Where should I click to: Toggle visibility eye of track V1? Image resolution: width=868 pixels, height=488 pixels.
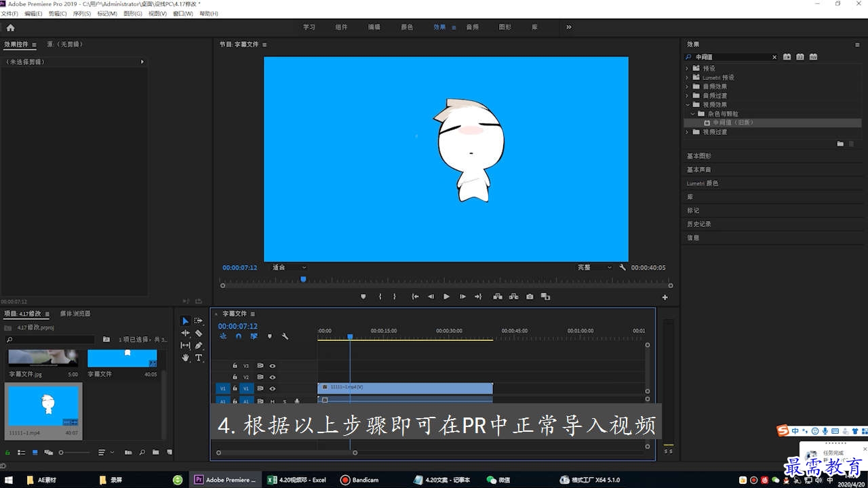pos(272,388)
